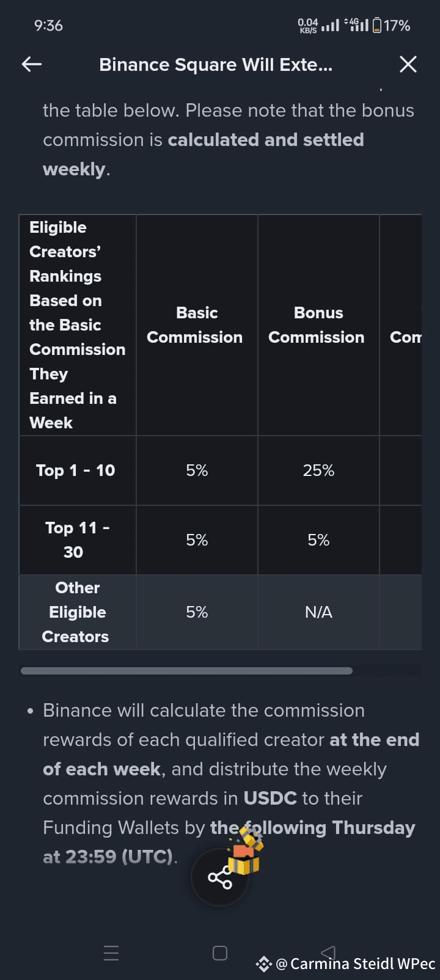Tap the Android recent apps menu icon
440x980 pixels.
point(111,953)
